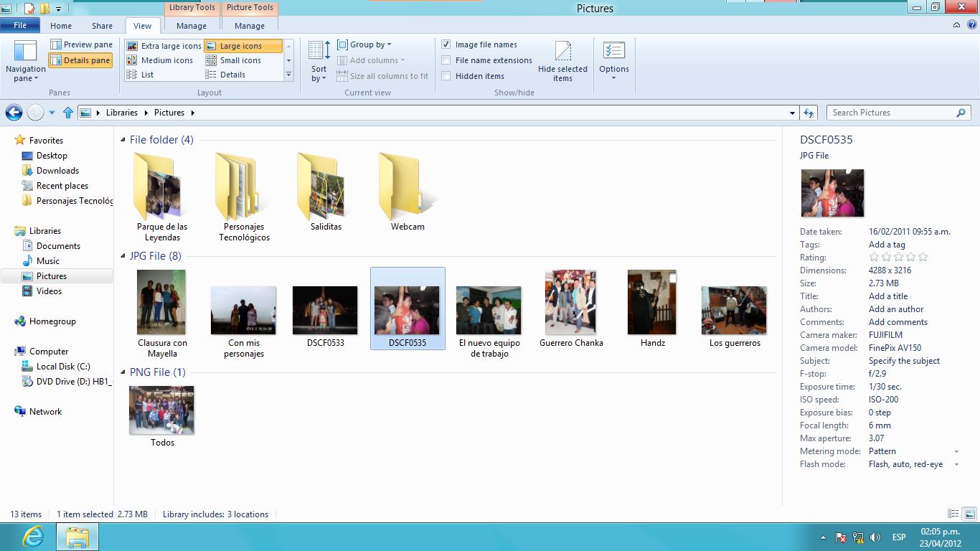This screenshot has width=980, height=551.
Task: Toggle the Preview pane button
Action: (81, 44)
